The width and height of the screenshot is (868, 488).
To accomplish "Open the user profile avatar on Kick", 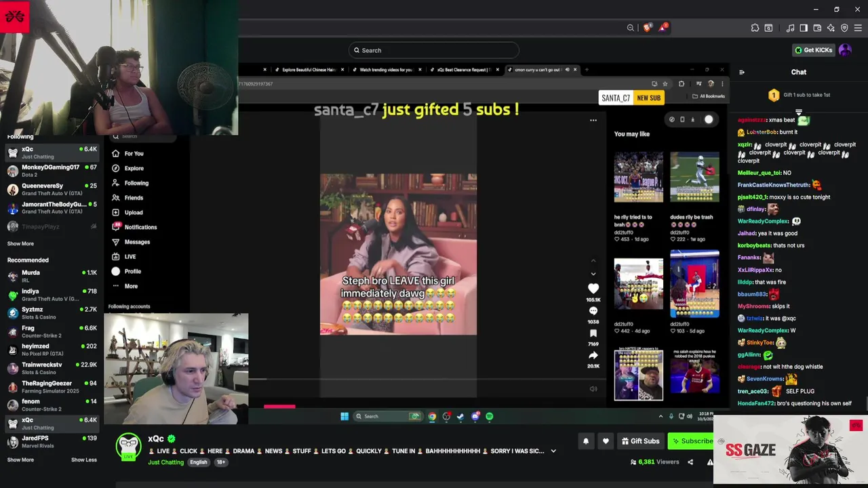I will (x=845, y=50).
